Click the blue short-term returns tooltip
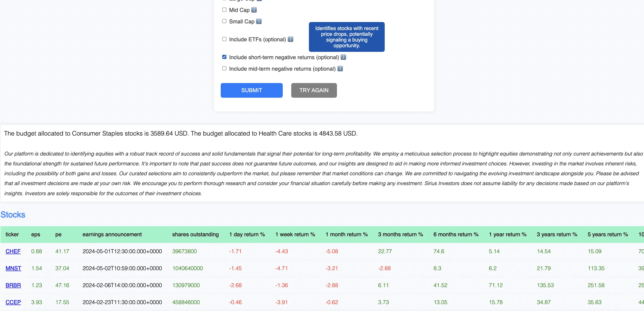This screenshot has height=311, width=644. tap(347, 37)
